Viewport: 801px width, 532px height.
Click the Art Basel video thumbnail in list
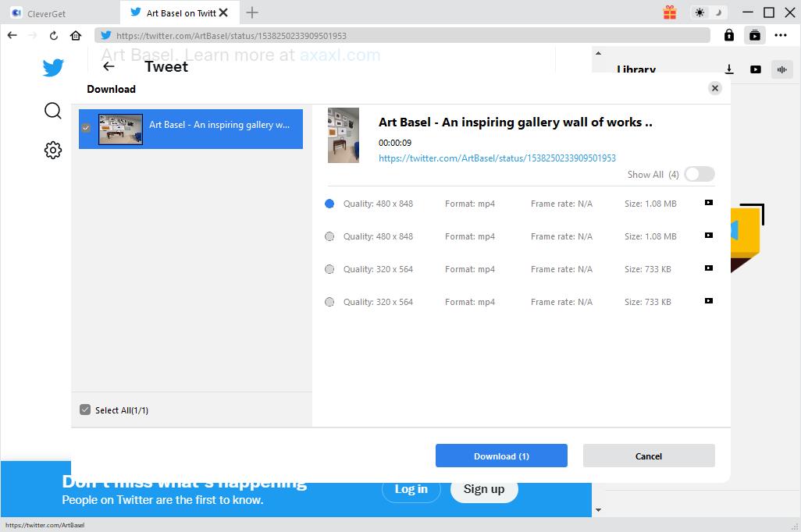point(120,129)
